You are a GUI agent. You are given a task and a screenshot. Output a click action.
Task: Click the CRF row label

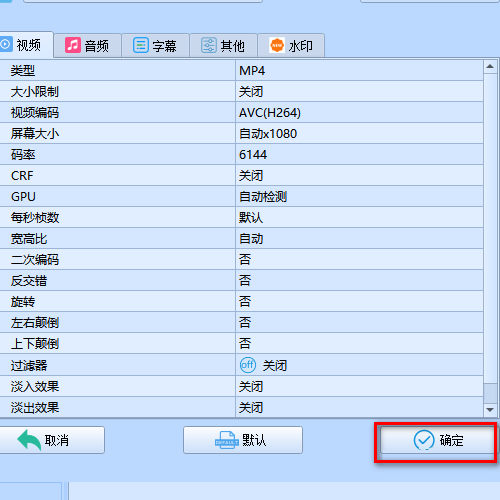(x=22, y=176)
